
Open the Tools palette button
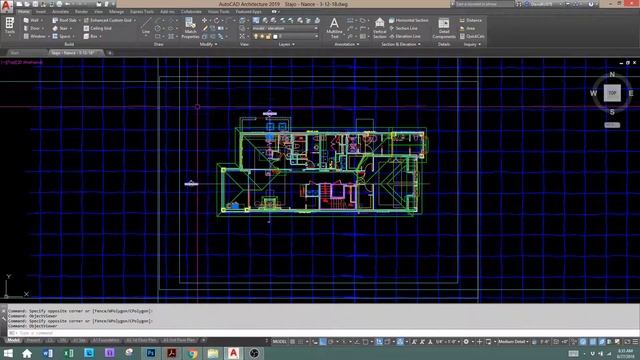[9, 26]
